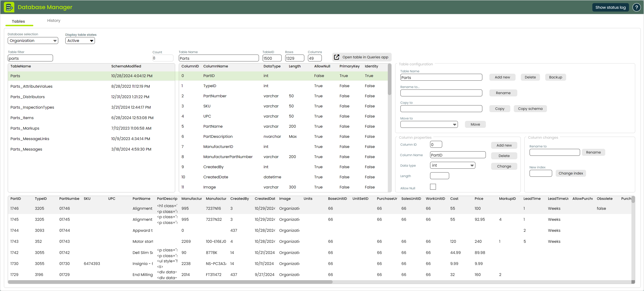Click the Table filter input field
The image size is (644, 291).
30,58
